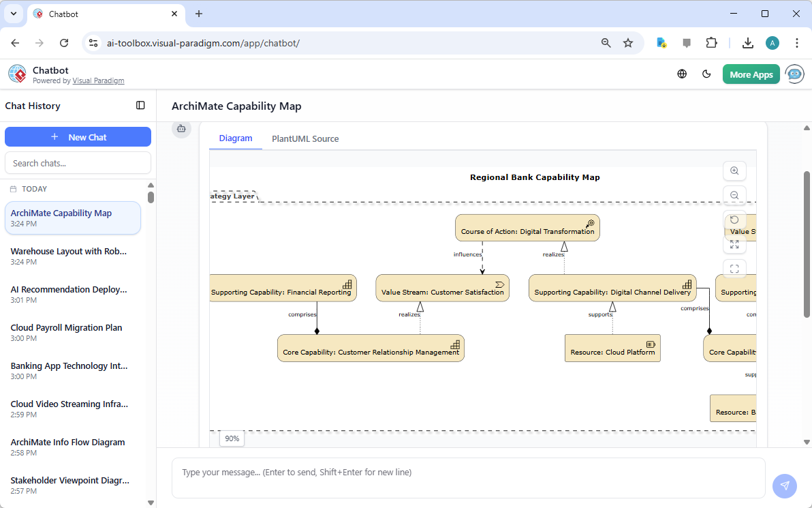The image size is (812, 508).
Task: Change language with the globe icon
Action: (682, 74)
